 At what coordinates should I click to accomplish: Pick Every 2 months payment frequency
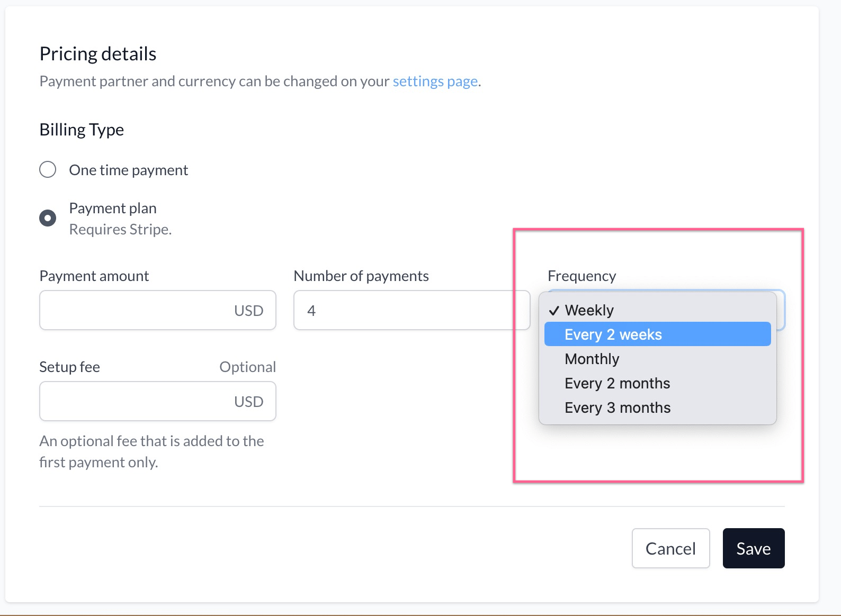(617, 383)
